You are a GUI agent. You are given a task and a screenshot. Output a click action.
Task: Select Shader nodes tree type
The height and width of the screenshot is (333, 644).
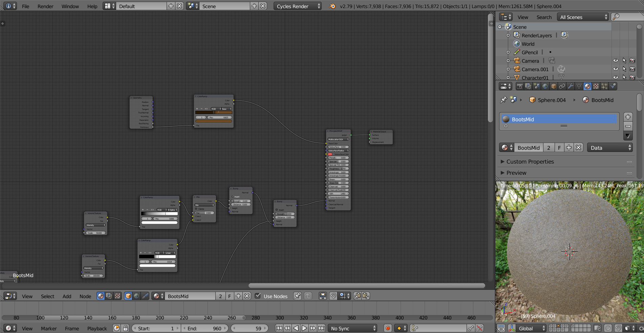[x=101, y=296]
